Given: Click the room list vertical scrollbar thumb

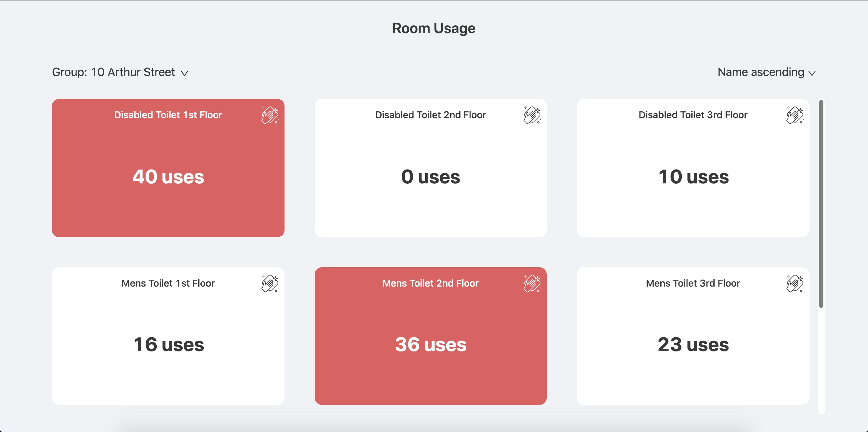Looking at the screenshot, I should [x=821, y=204].
